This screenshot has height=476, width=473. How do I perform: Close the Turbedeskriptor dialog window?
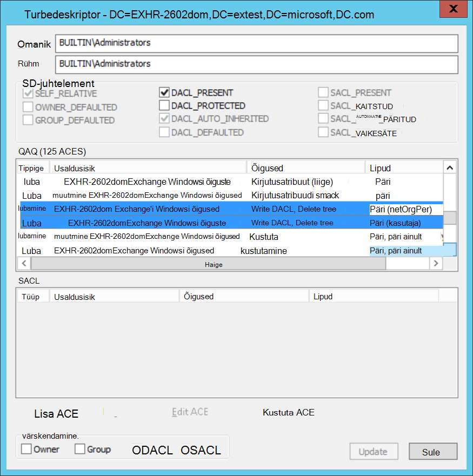(453, 9)
